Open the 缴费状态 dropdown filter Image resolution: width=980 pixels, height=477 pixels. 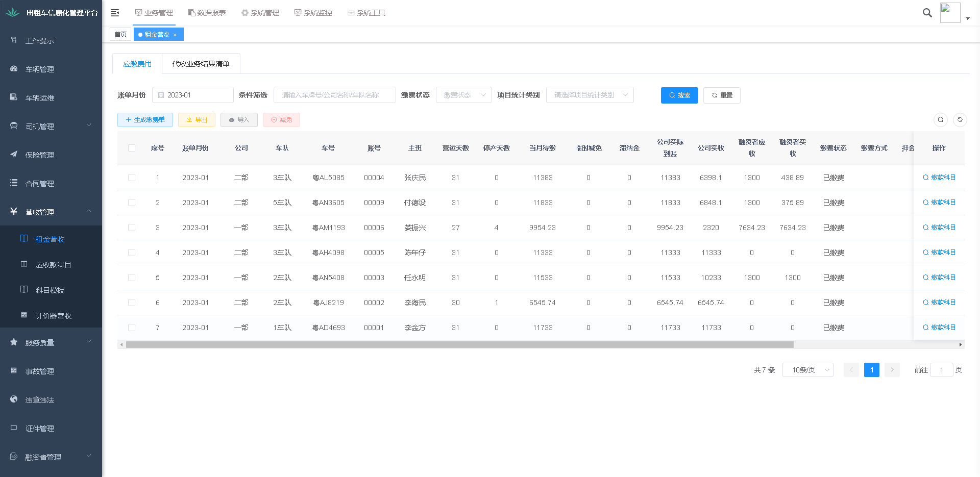[463, 95]
